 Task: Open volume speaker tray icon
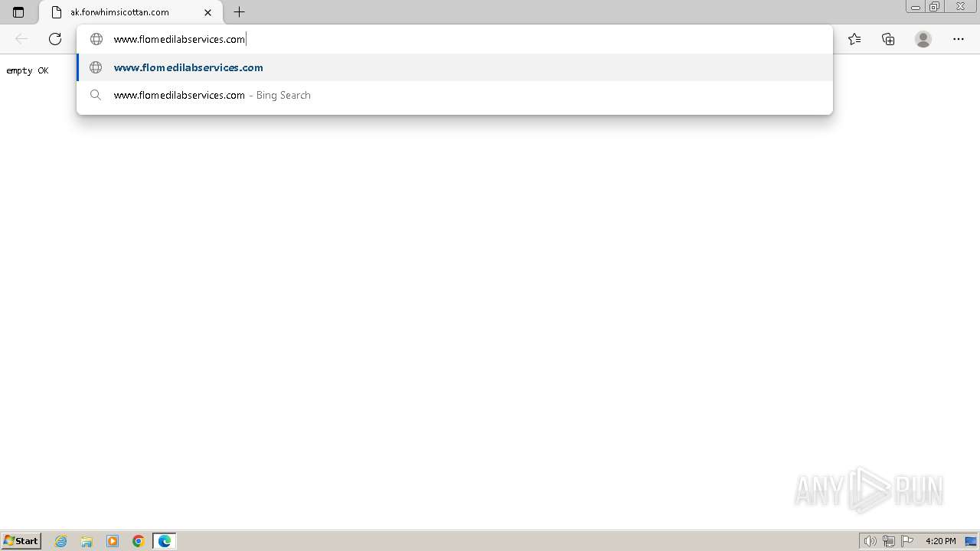click(x=870, y=541)
